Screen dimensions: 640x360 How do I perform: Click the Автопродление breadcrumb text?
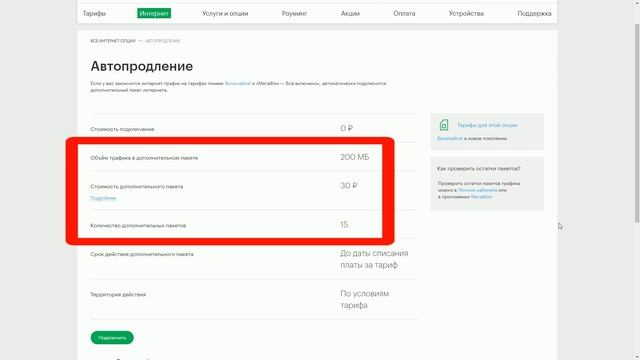click(x=162, y=41)
